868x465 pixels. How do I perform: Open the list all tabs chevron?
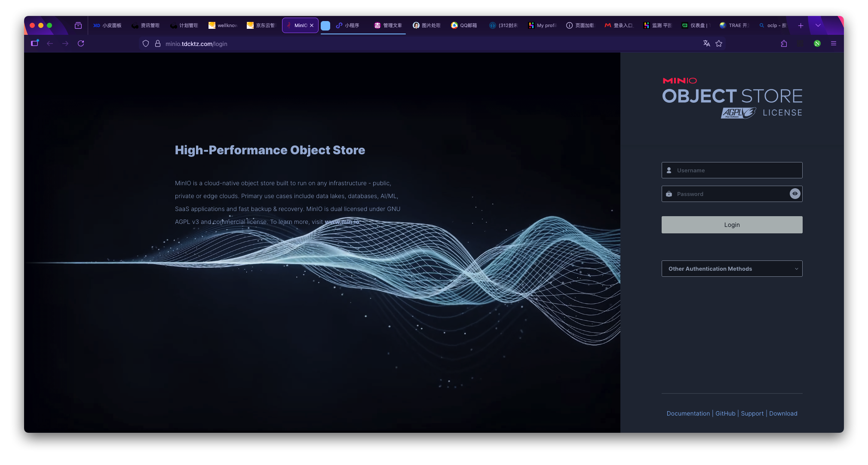click(x=818, y=25)
